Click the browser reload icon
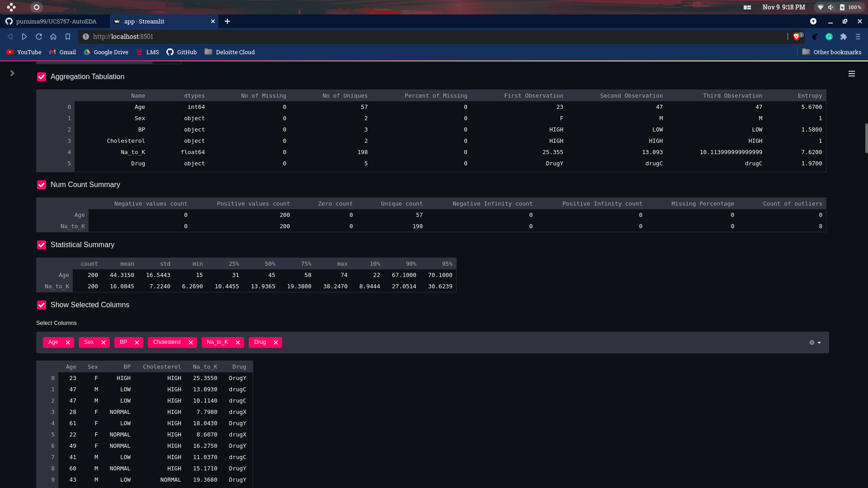The width and height of the screenshot is (868, 488). coord(39,37)
